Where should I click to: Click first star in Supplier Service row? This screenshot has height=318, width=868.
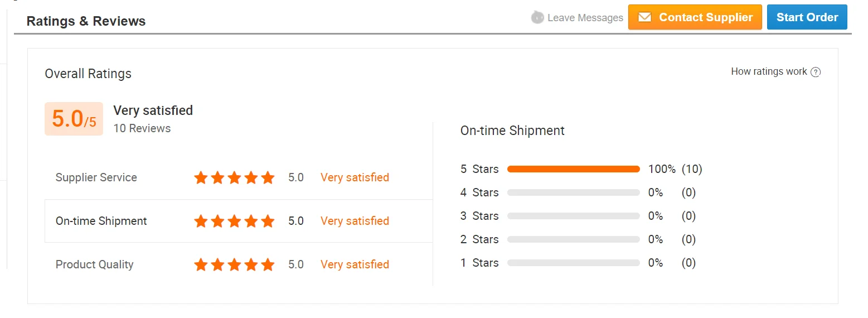(x=201, y=178)
